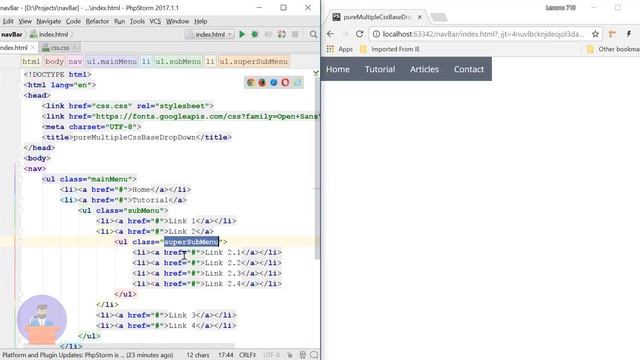Open the Tools menu

click(x=137, y=21)
